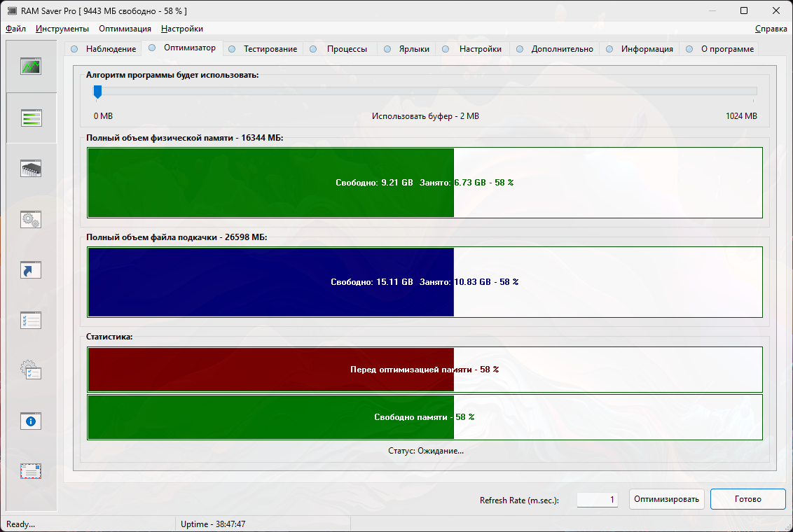Switch to the Настройки tab
The height and width of the screenshot is (532, 793).
point(472,49)
